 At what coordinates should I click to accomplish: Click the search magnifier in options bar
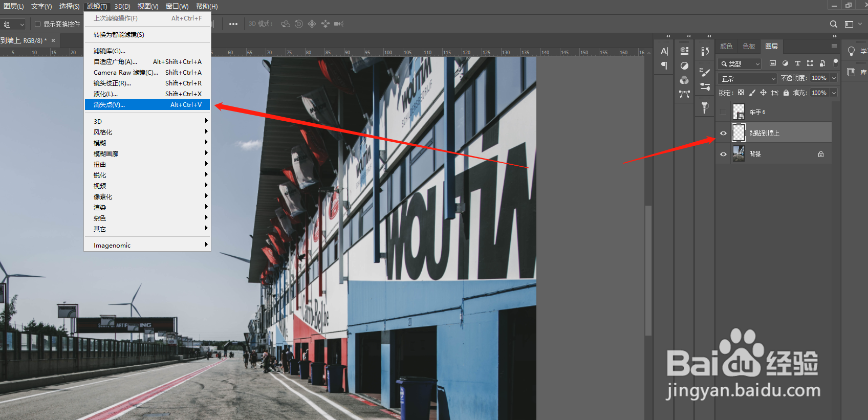tap(834, 24)
